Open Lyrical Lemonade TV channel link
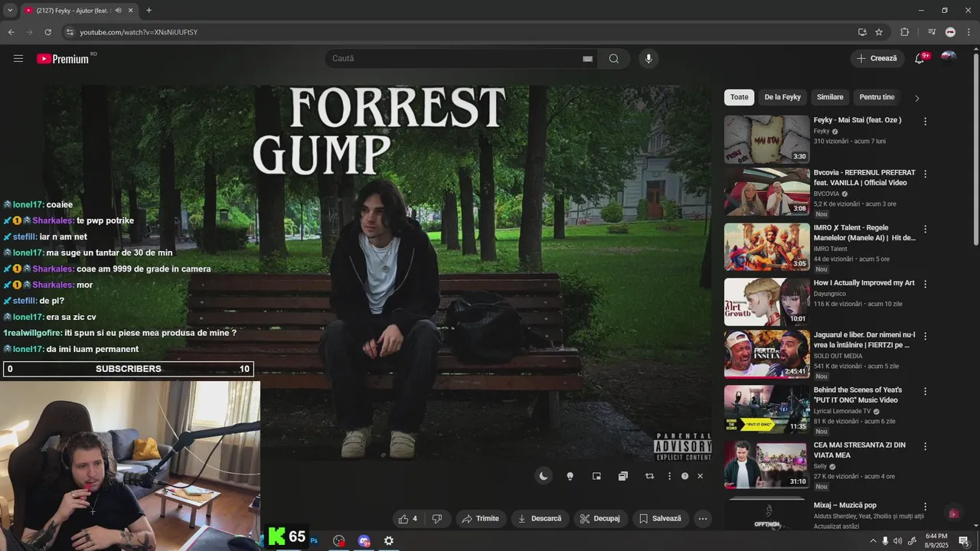 842,411
